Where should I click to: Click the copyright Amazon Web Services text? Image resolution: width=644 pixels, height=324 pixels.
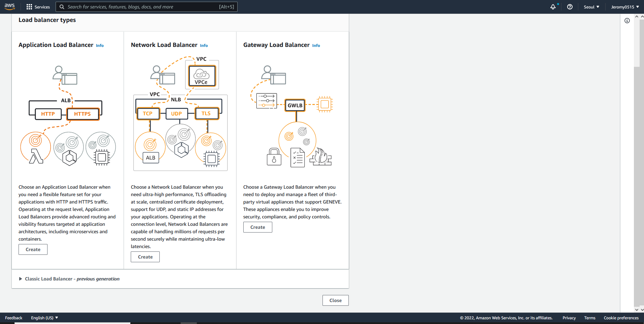pos(506,318)
